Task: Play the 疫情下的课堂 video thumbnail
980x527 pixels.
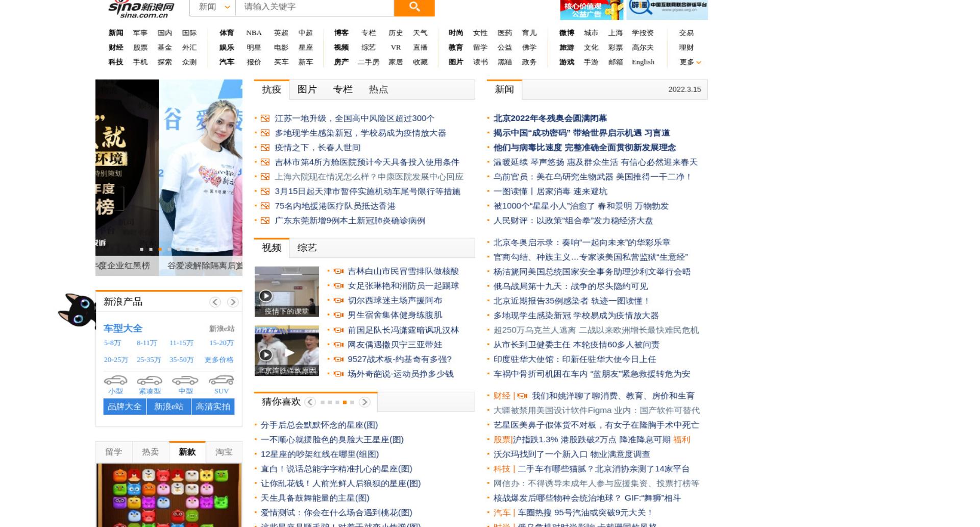Action: click(x=286, y=292)
